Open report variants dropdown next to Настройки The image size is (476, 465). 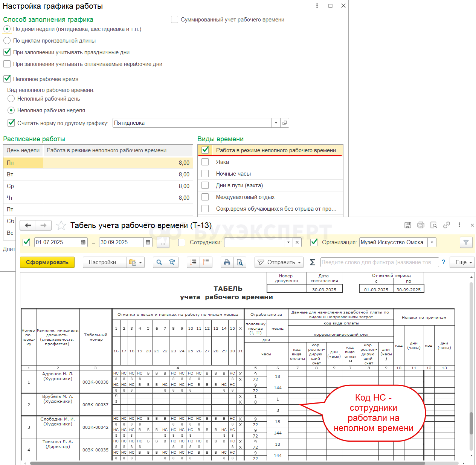136,262
